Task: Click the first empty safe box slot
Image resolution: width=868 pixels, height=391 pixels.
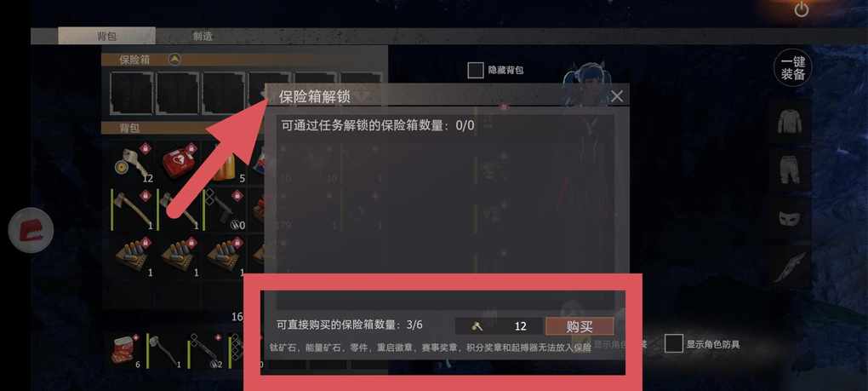Action: coord(132,93)
